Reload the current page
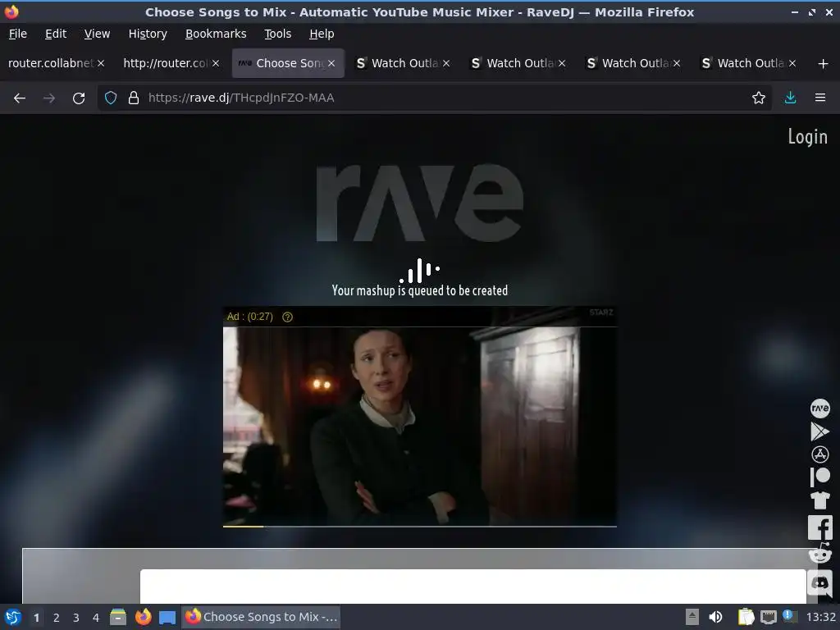The image size is (840, 630). 79,98
